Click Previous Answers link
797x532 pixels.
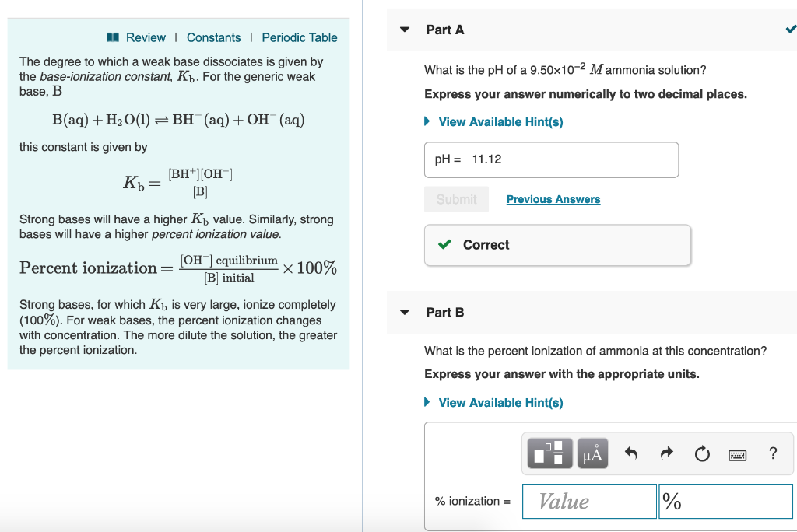tap(553, 199)
